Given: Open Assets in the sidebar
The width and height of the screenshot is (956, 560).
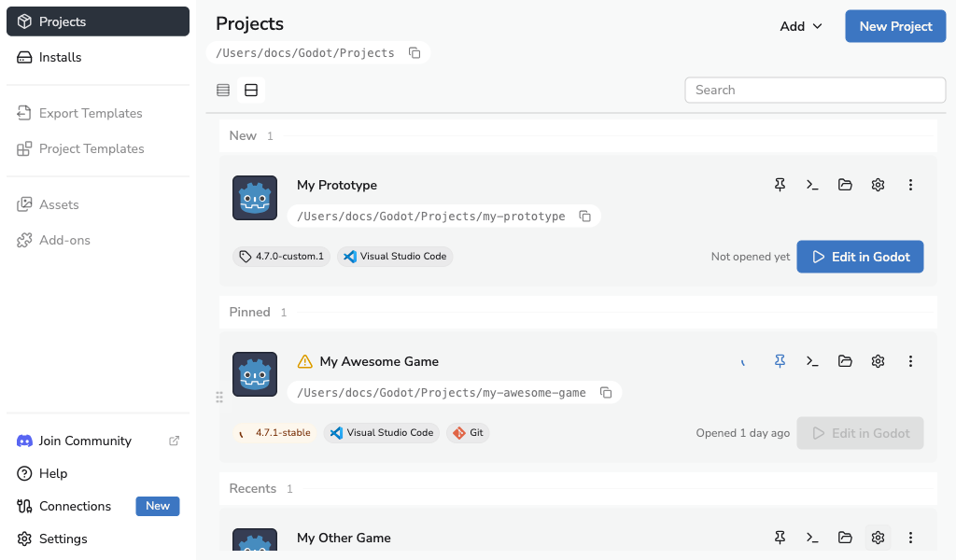Looking at the screenshot, I should 97,204.
